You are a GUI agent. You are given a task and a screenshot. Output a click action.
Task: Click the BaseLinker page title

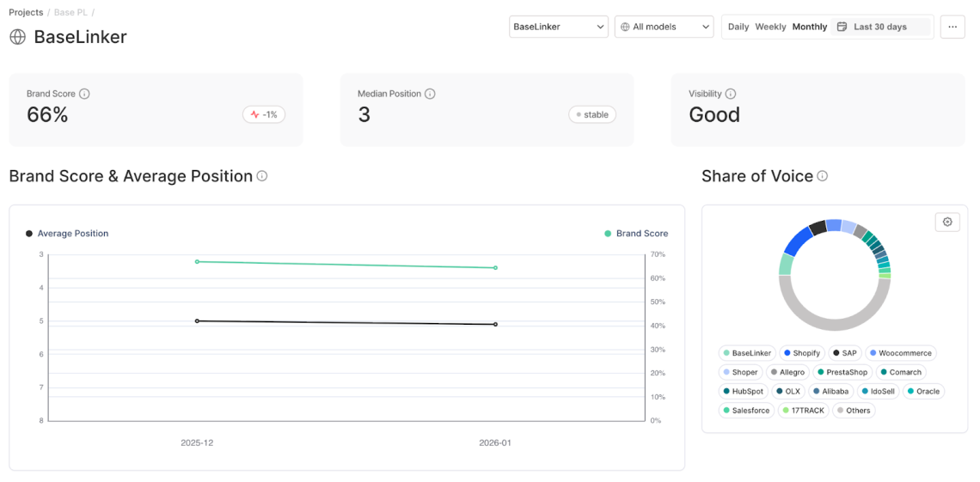coord(80,37)
